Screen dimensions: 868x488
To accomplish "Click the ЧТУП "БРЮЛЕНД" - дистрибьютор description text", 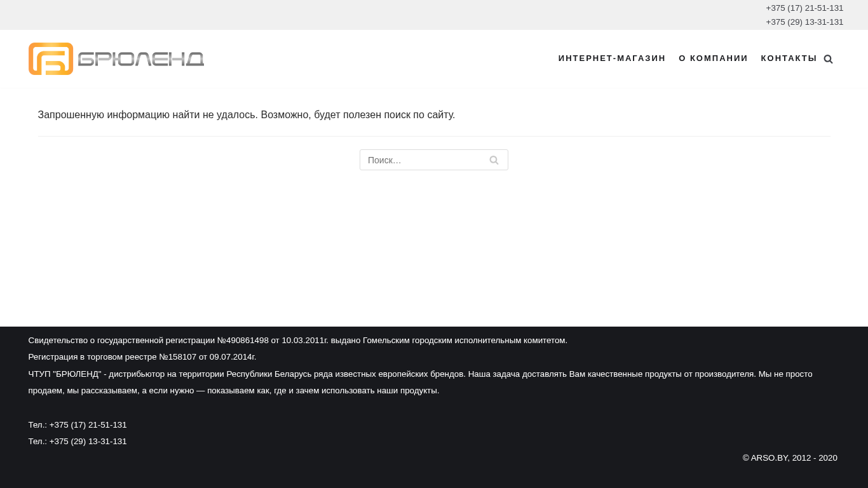I will 421,383.
